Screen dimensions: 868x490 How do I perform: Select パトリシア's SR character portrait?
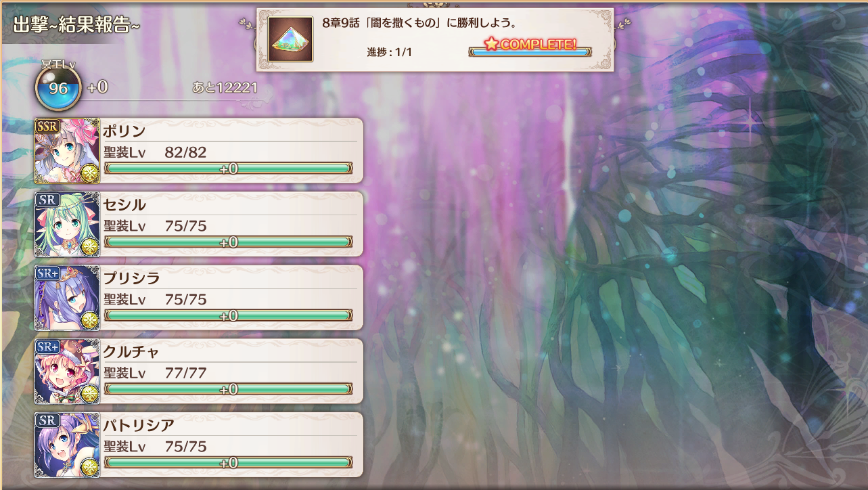click(67, 445)
